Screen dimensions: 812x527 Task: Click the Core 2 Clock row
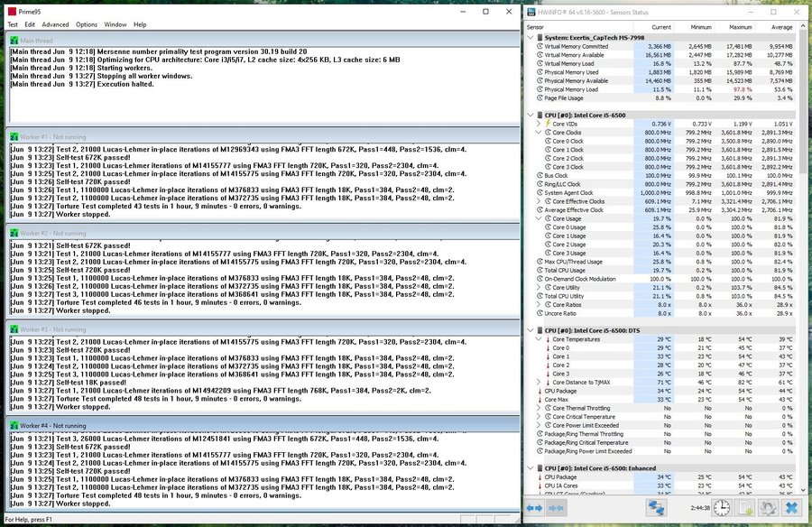[665, 159]
